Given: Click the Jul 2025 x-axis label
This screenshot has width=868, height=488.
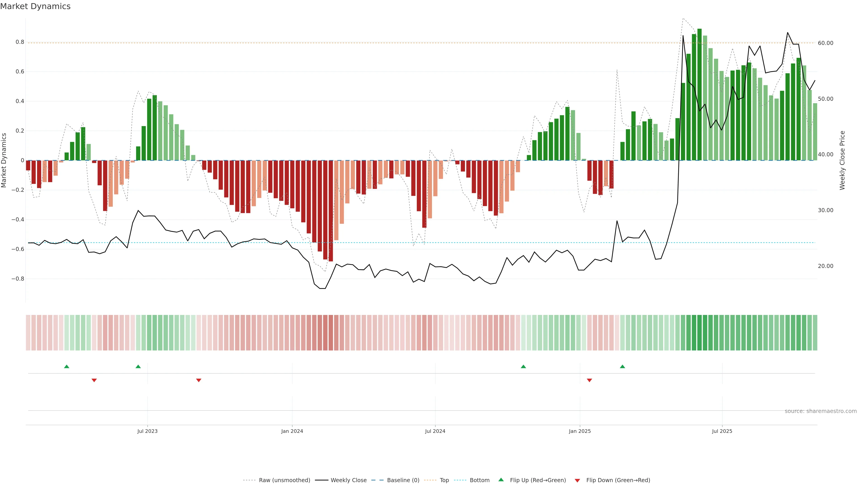Looking at the screenshot, I should (722, 431).
